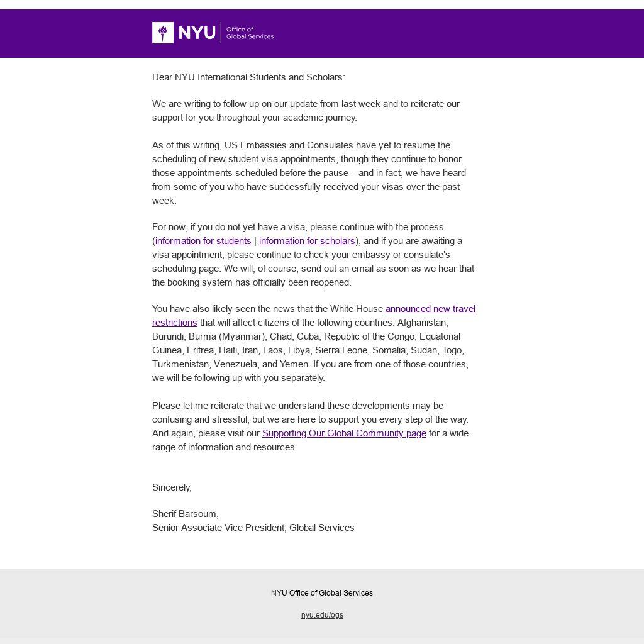Click the paragraph about US Embassies and Consulates
Viewport: 644px width, 644px height.
309,173
